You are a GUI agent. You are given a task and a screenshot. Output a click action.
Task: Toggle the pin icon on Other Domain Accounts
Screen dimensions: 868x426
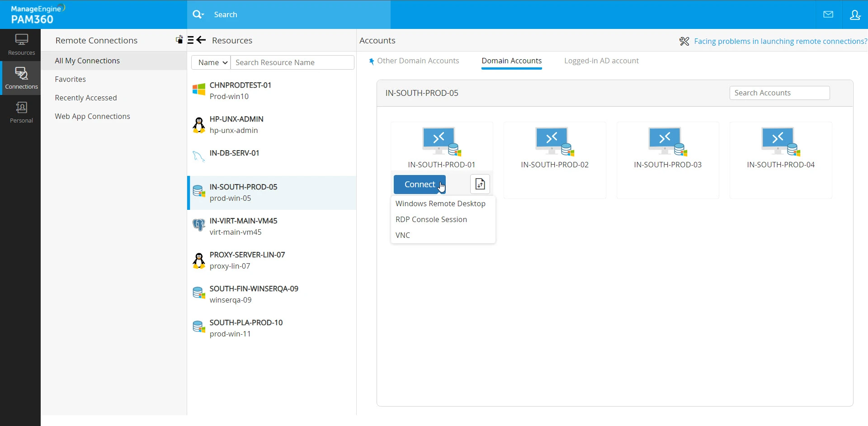[x=371, y=61]
